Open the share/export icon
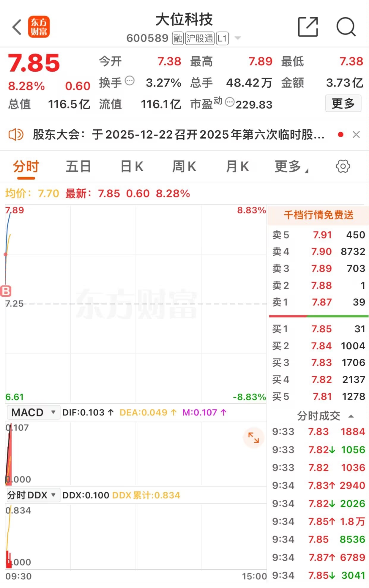 click(x=308, y=27)
